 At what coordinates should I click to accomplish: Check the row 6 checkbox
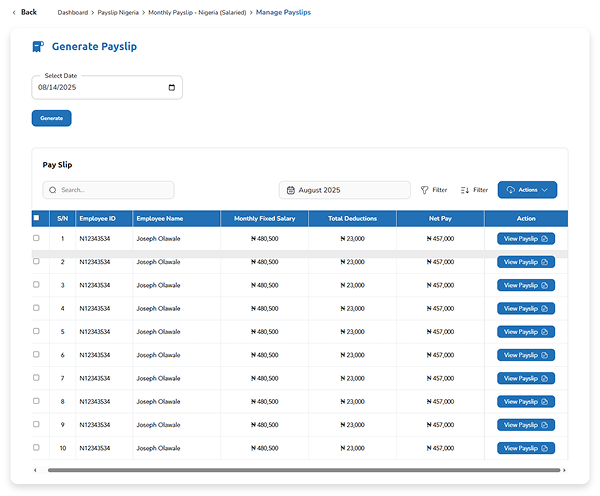coord(36,354)
